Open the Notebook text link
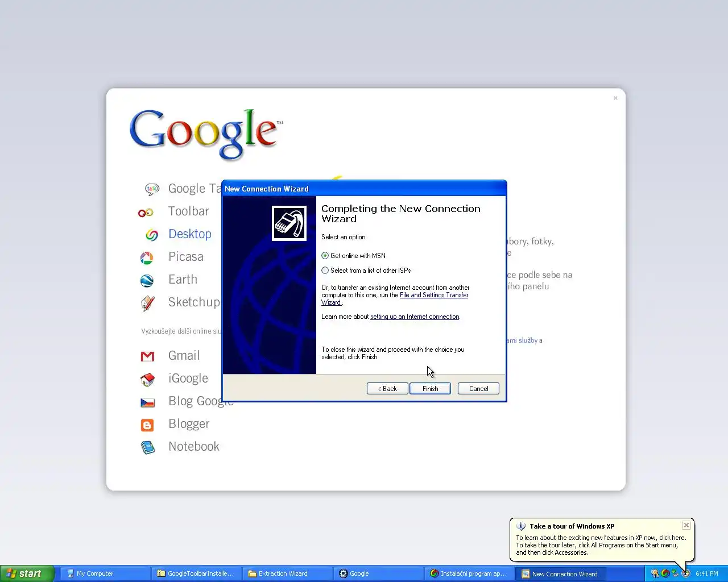728x582 pixels. tap(194, 447)
